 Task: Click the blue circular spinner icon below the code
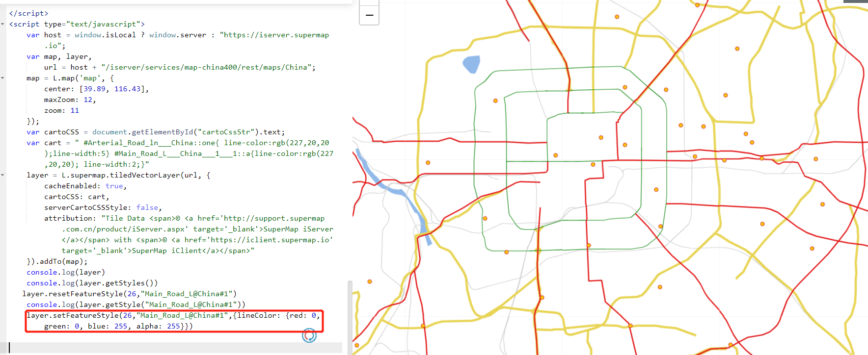point(309,335)
